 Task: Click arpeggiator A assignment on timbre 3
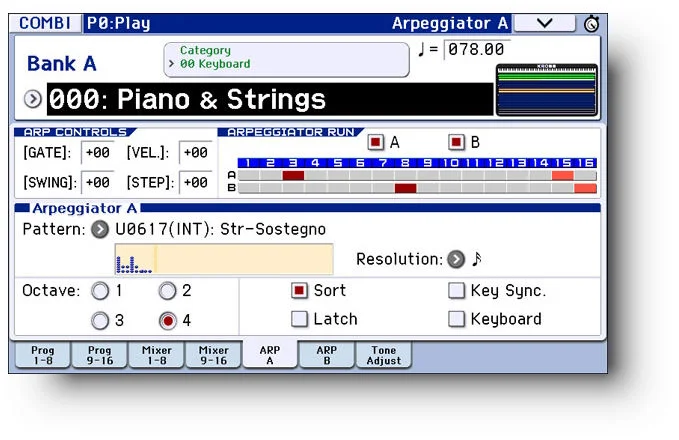[293, 175]
